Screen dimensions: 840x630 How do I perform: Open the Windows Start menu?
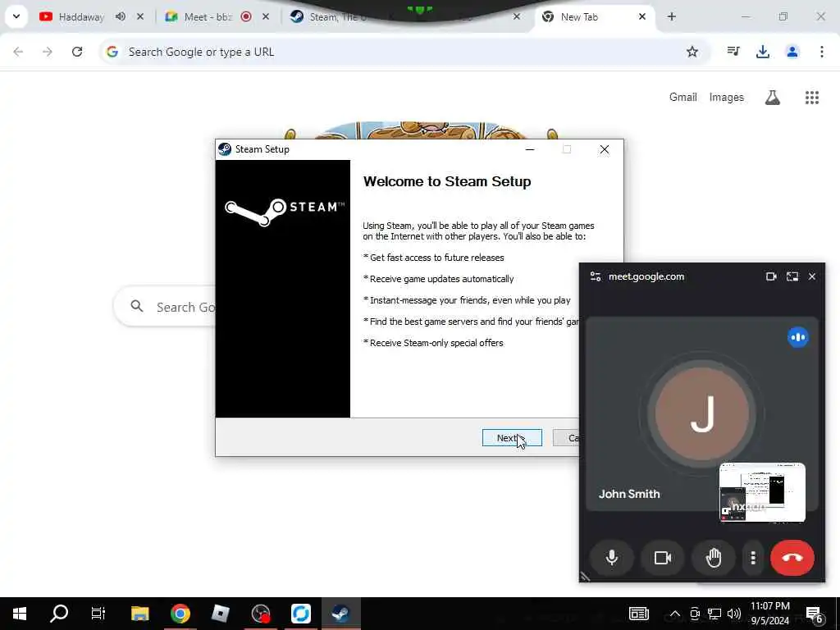pyautogui.click(x=20, y=614)
